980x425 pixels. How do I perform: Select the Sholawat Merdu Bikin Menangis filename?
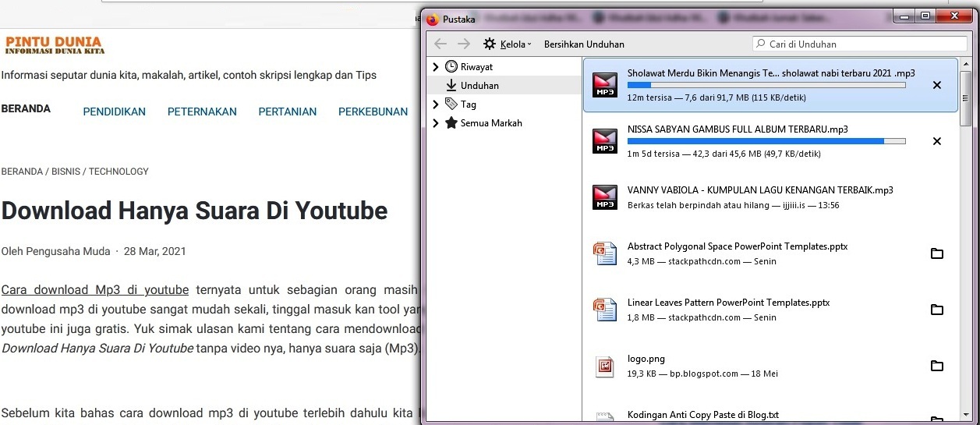pos(771,73)
